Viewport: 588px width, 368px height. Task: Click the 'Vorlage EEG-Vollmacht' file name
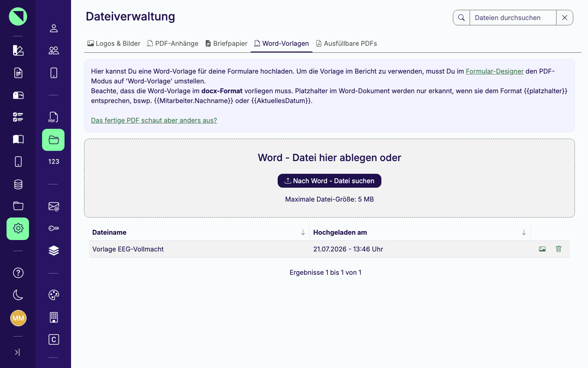coord(128,249)
